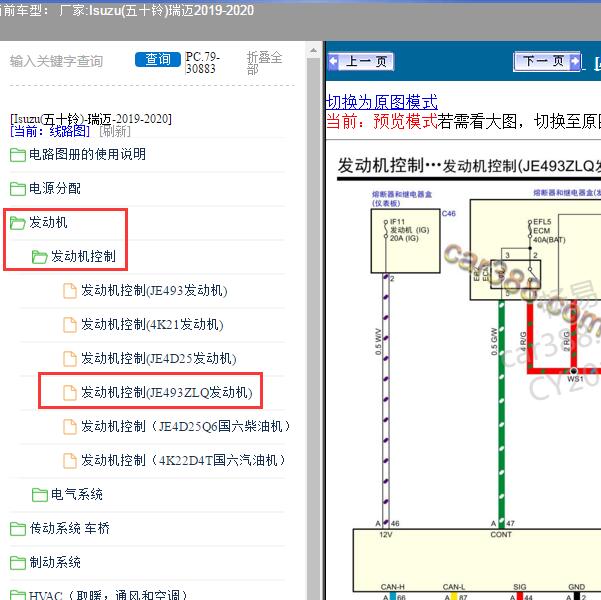Expand the 制动系统 folder
Screen dimensions: 601x600
pos(55,562)
